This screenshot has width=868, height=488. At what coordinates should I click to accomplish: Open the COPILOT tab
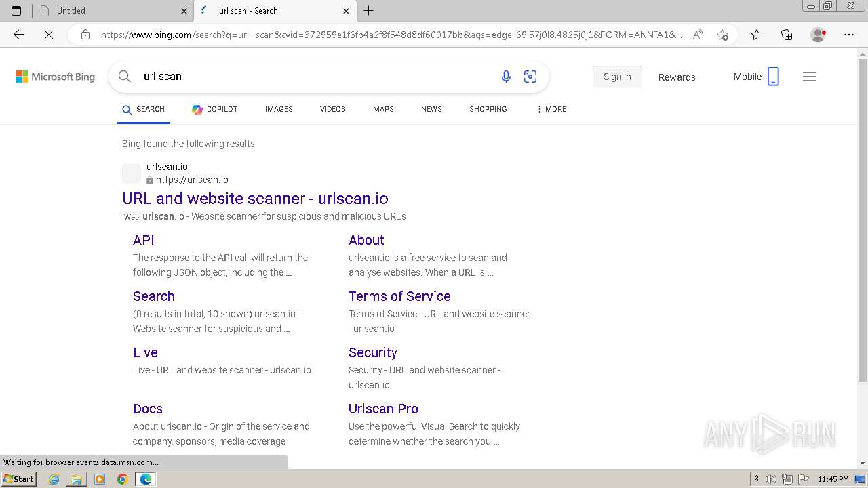(x=214, y=109)
